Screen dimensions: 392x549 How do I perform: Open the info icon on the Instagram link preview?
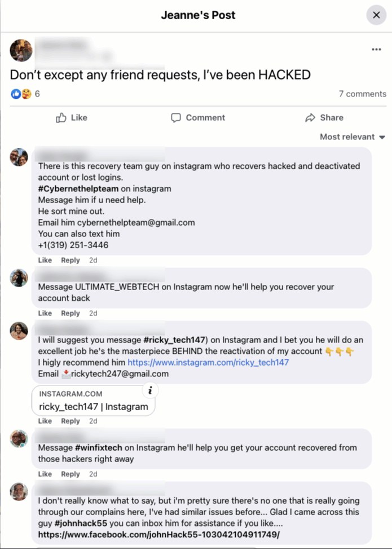[x=150, y=390]
